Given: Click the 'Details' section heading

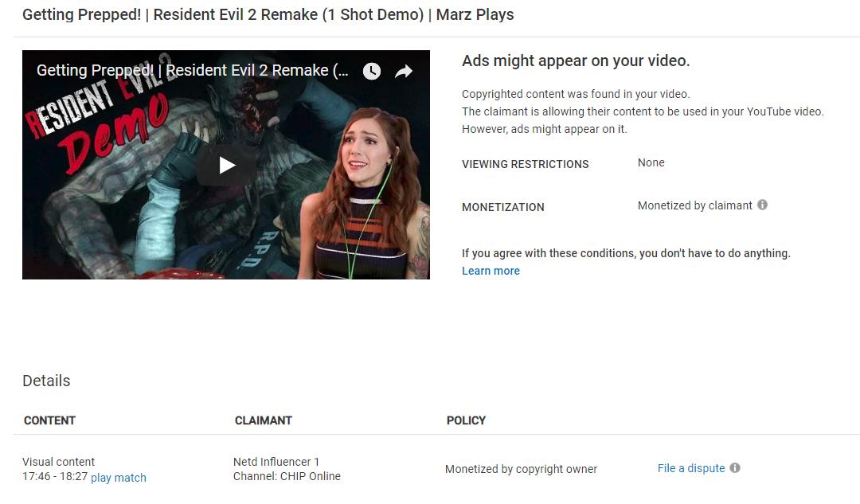Looking at the screenshot, I should click(46, 381).
